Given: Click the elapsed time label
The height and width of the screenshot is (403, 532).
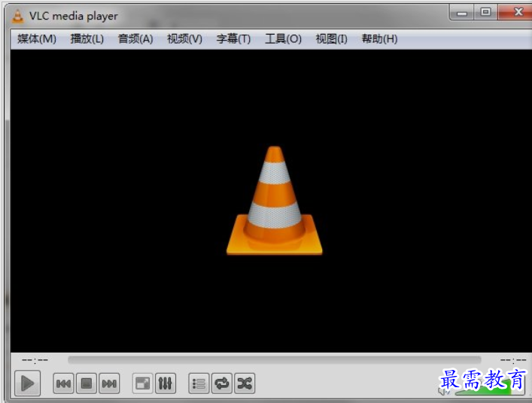Looking at the screenshot, I should [35, 360].
